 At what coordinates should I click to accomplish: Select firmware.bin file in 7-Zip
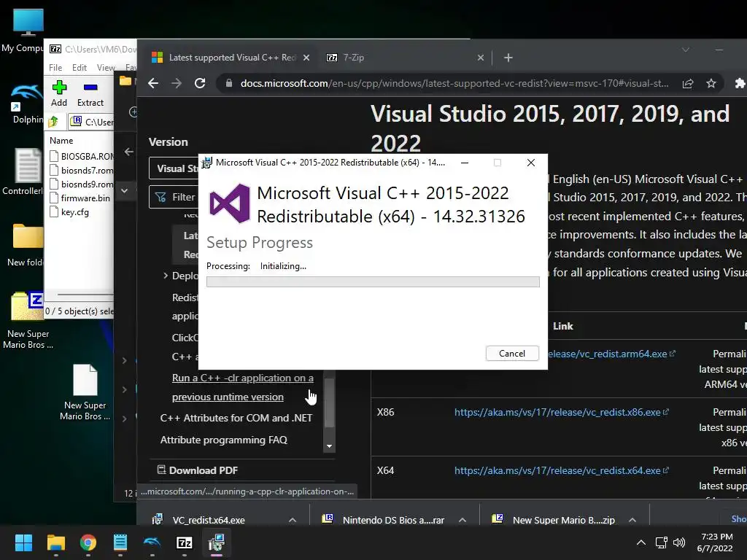(x=80, y=198)
